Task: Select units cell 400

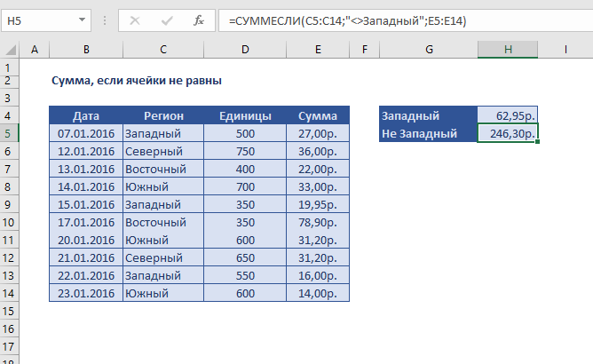Action: click(245, 170)
